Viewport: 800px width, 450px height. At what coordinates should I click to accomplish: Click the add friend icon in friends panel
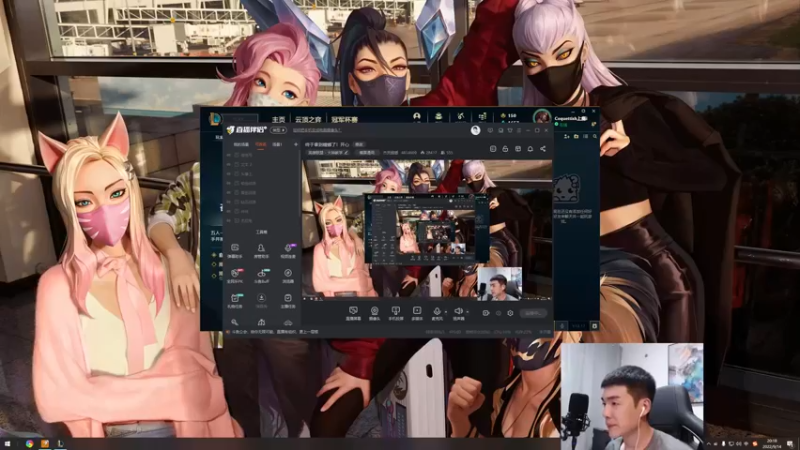pos(566,136)
